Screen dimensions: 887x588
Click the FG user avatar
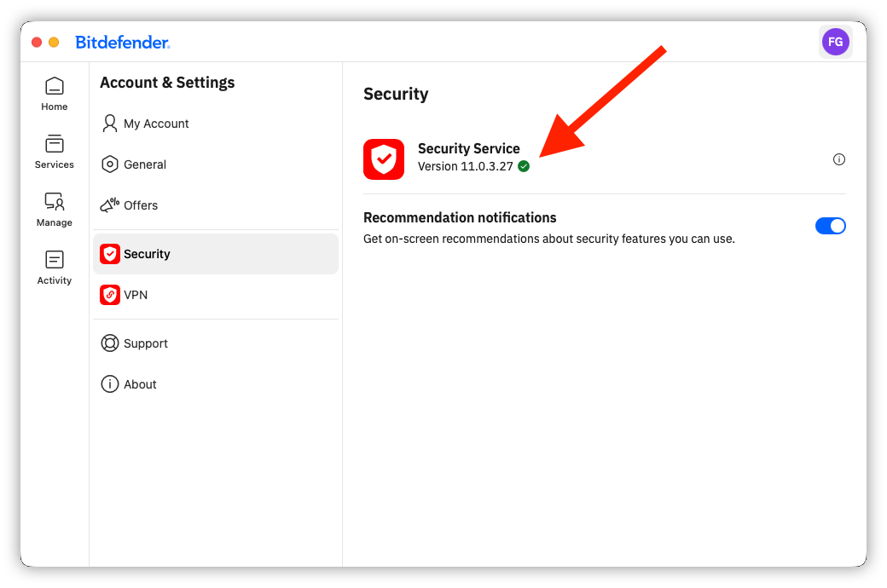[x=835, y=42]
